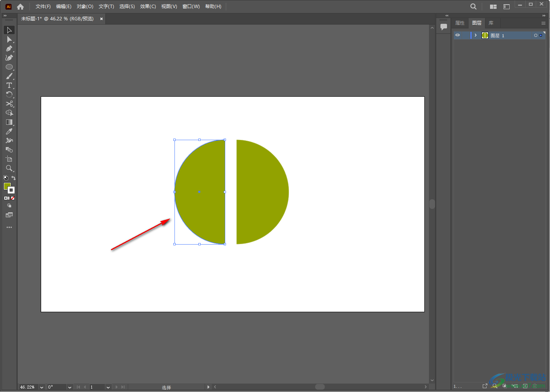Click the 46.22% zoom field
The width and height of the screenshot is (550, 392).
coord(29,387)
